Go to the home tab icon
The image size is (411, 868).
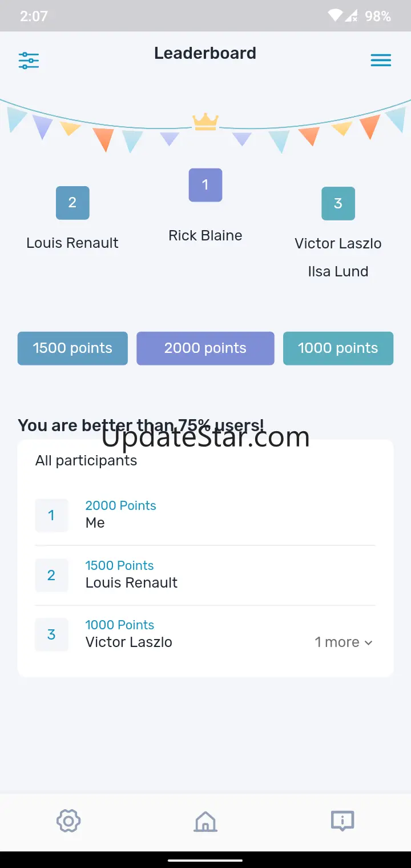coord(205,822)
